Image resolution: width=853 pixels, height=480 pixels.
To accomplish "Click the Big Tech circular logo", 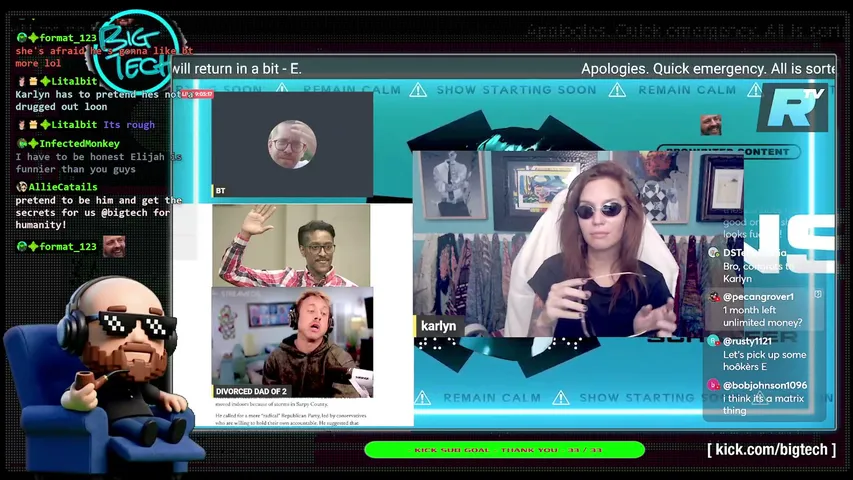I will [x=136, y=53].
